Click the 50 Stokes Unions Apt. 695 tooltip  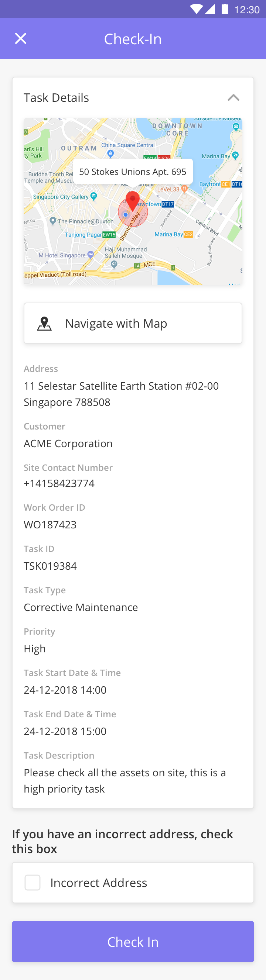pyautogui.click(x=133, y=172)
